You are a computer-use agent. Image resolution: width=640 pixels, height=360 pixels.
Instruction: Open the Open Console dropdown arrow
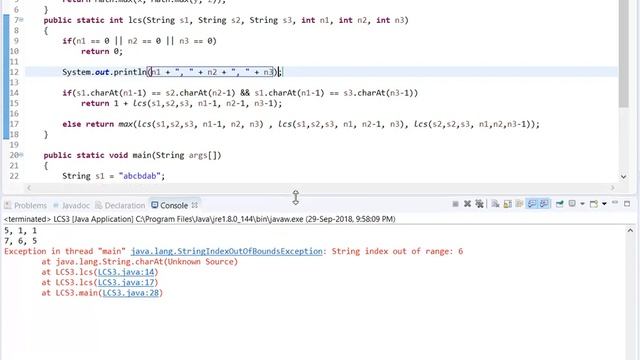point(604,204)
